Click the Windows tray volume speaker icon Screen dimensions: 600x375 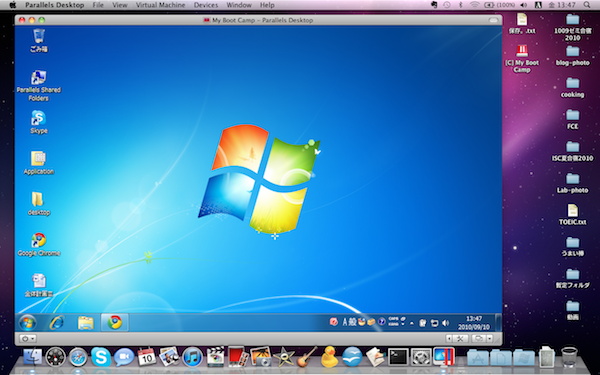[445, 323]
